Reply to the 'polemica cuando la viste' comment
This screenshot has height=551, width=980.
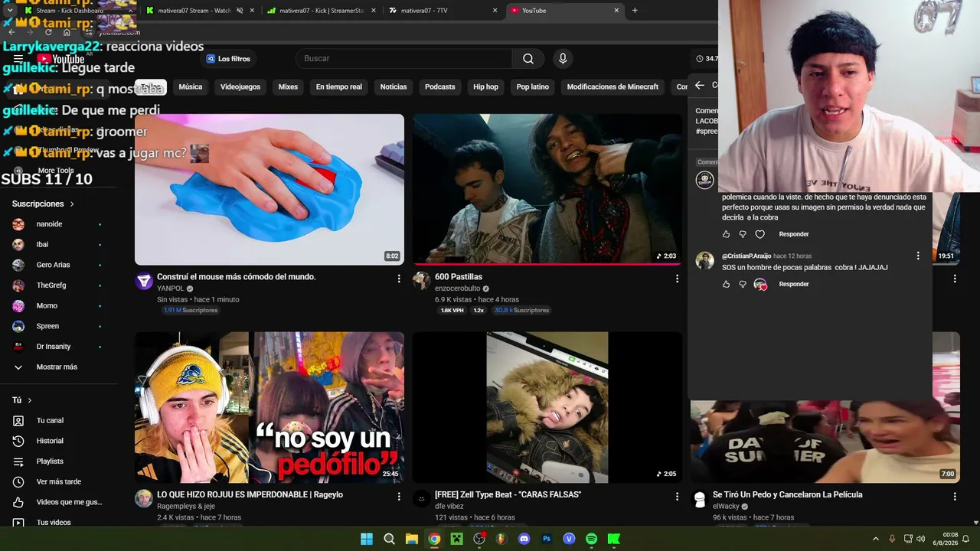794,234
